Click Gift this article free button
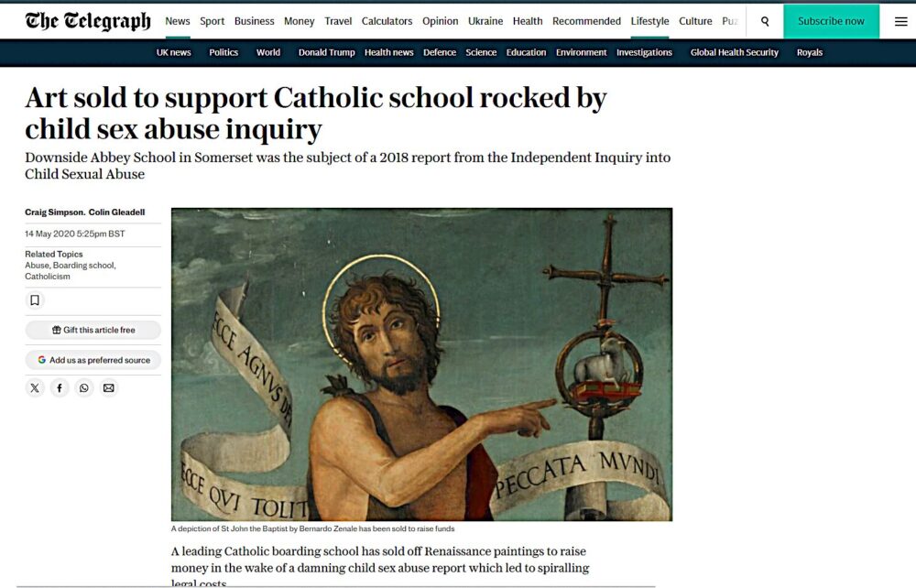This screenshot has width=916, height=588. pyautogui.click(x=93, y=330)
